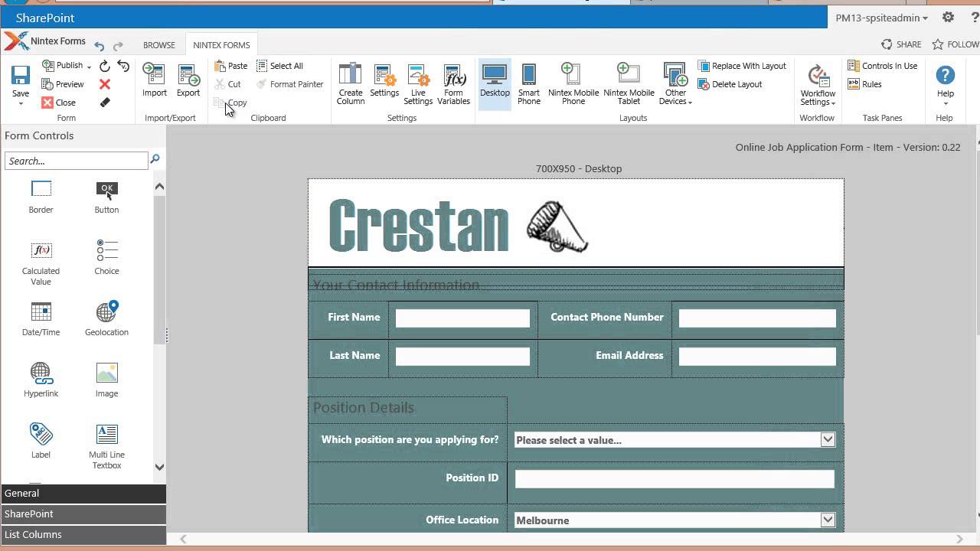The height and width of the screenshot is (551, 980).
Task: Expand the Publish dropdown arrow
Action: coord(89,67)
